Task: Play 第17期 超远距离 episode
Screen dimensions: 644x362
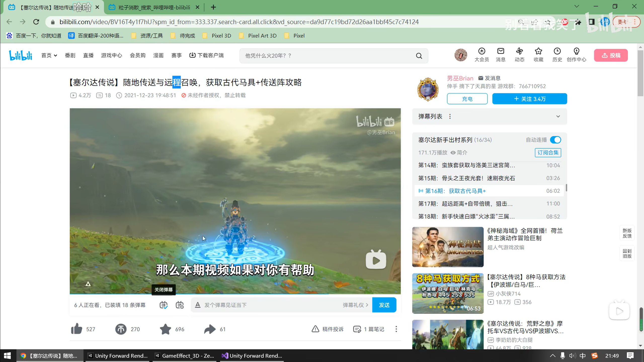Action: pyautogui.click(x=489, y=204)
